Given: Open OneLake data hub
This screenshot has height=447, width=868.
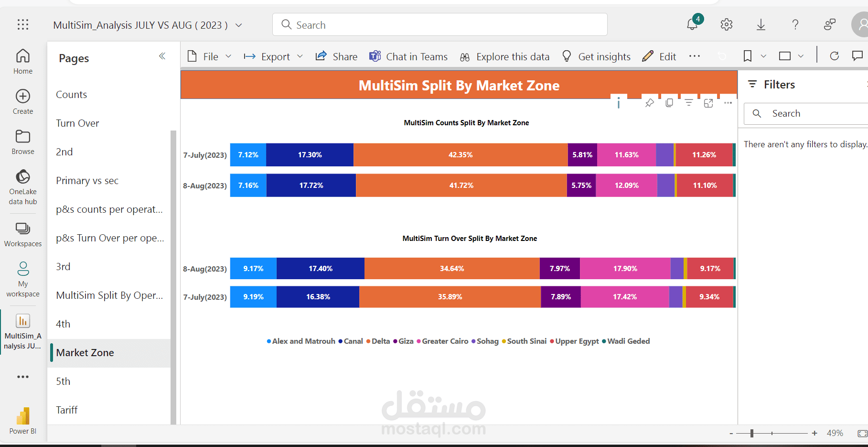Looking at the screenshot, I should [x=23, y=187].
